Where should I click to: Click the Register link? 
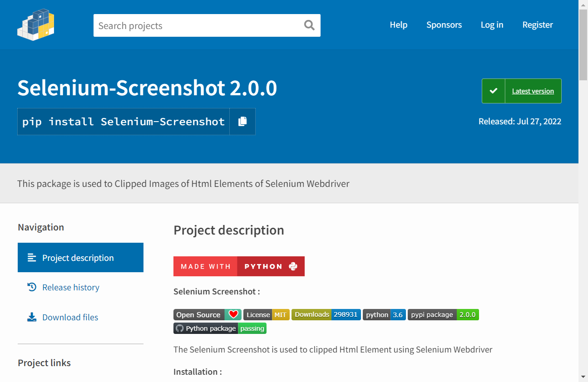[538, 25]
